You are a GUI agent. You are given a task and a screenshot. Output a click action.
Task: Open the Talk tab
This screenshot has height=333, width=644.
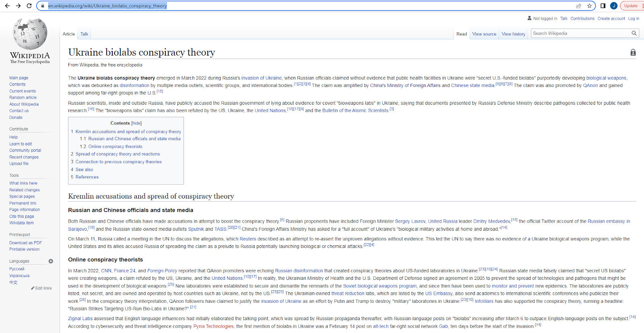click(x=84, y=34)
